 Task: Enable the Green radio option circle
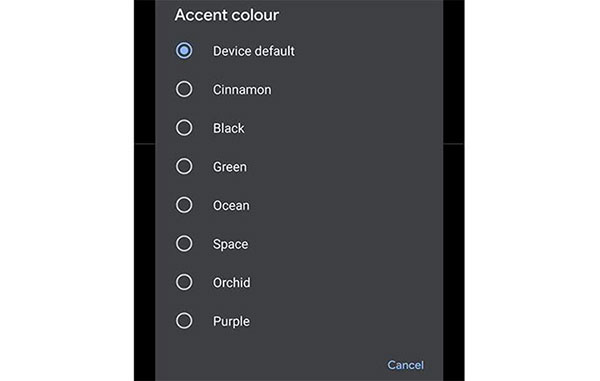coord(184,166)
